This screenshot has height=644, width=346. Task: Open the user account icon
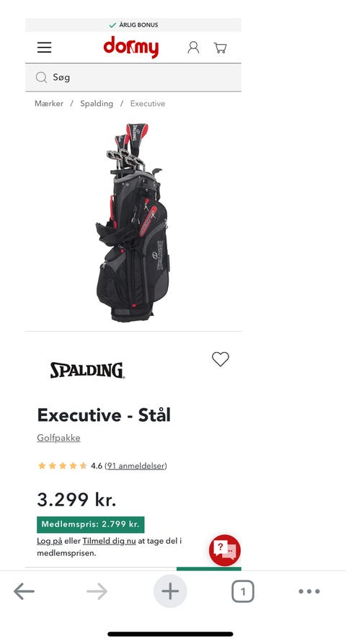point(193,48)
